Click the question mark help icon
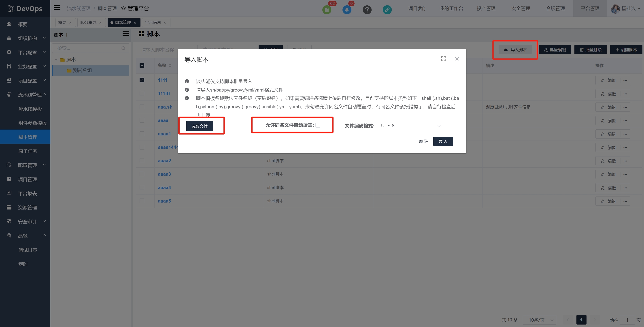644x327 pixels. tap(367, 10)
